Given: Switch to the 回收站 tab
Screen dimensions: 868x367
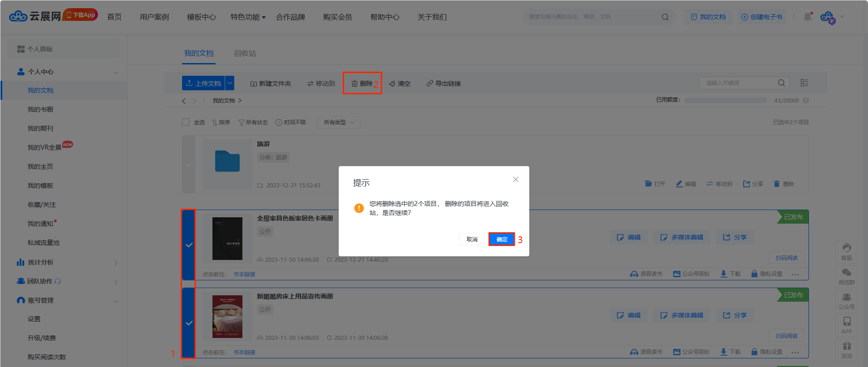Looking at the screenshot, I should click(245, 54).
